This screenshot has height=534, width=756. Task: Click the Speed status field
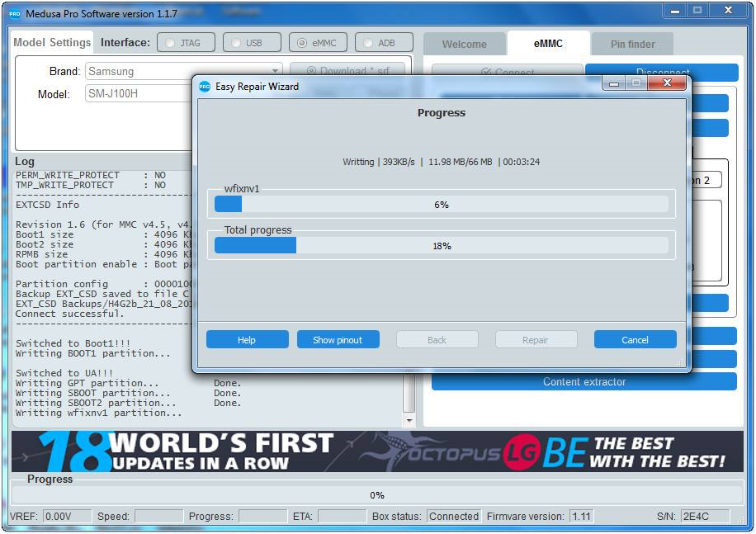click(158, 516)
